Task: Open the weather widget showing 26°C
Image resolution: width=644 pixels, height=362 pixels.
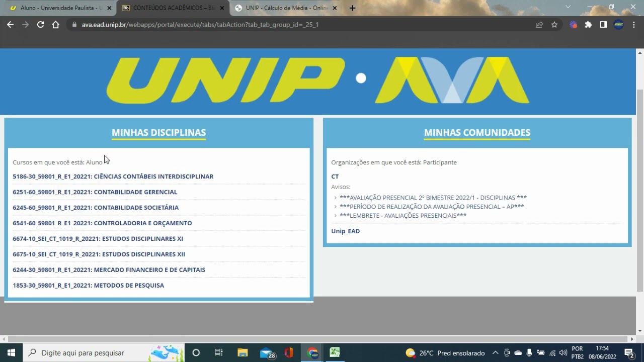Action: 445,353
